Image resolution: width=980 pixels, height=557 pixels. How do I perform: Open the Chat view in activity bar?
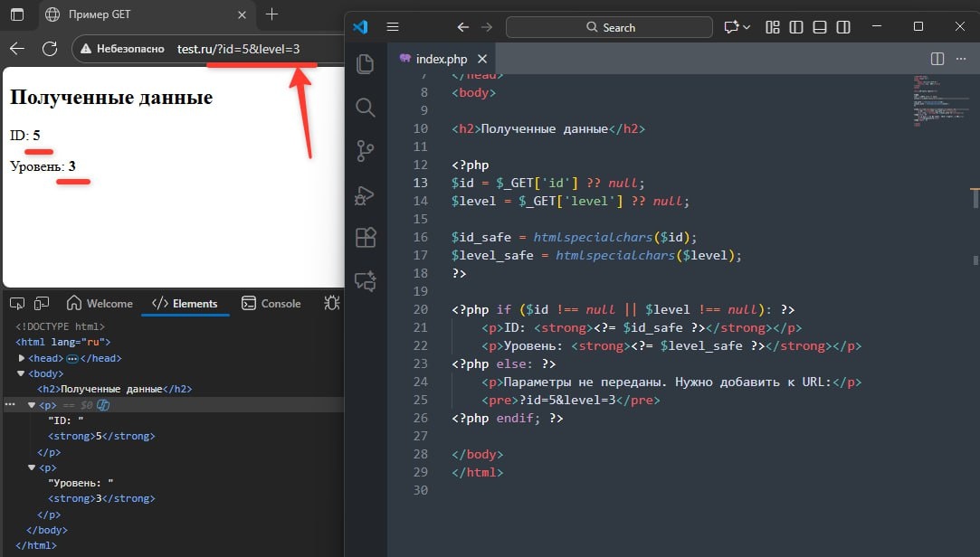(x=365, y=281)
